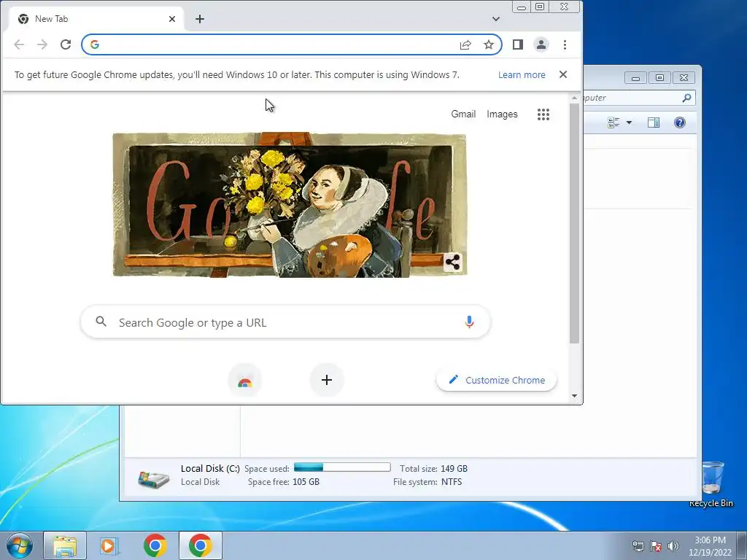
Task: Open the rainbow shortcut tile
Action: coord(245,380)
